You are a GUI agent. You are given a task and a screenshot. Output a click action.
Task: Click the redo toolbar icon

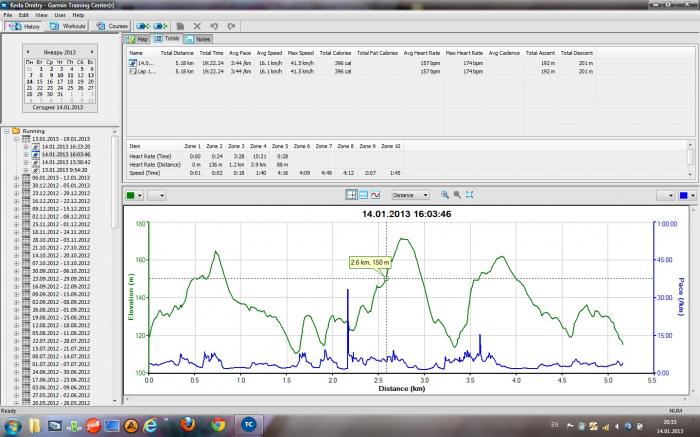tap(231, 26)
